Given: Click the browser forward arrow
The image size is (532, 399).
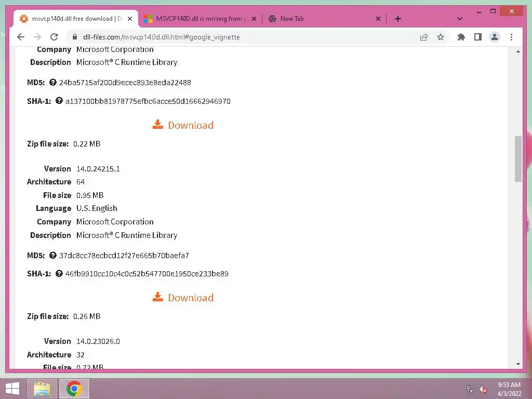Looking at the screenshot, I should tap(37, 37).
